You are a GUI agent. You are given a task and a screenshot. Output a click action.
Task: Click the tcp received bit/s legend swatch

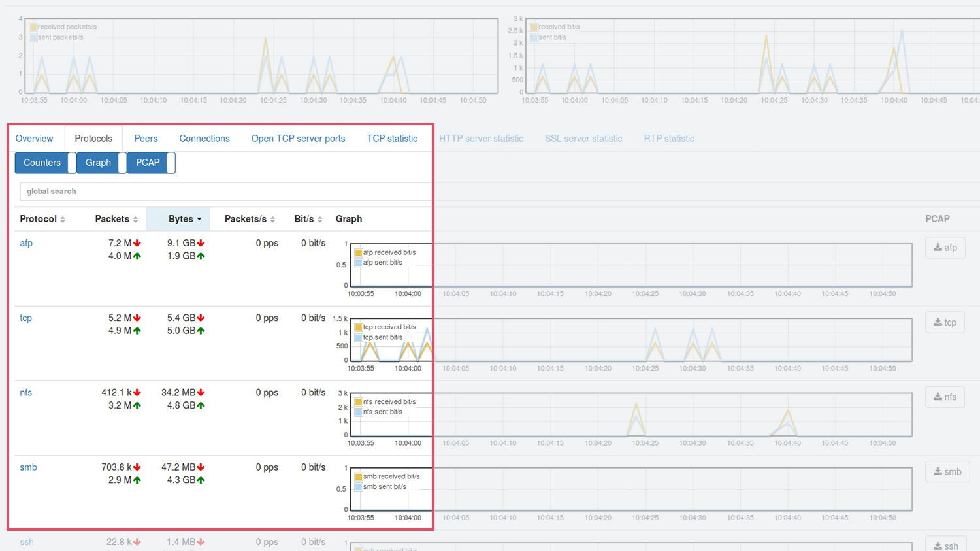[358, 327]
